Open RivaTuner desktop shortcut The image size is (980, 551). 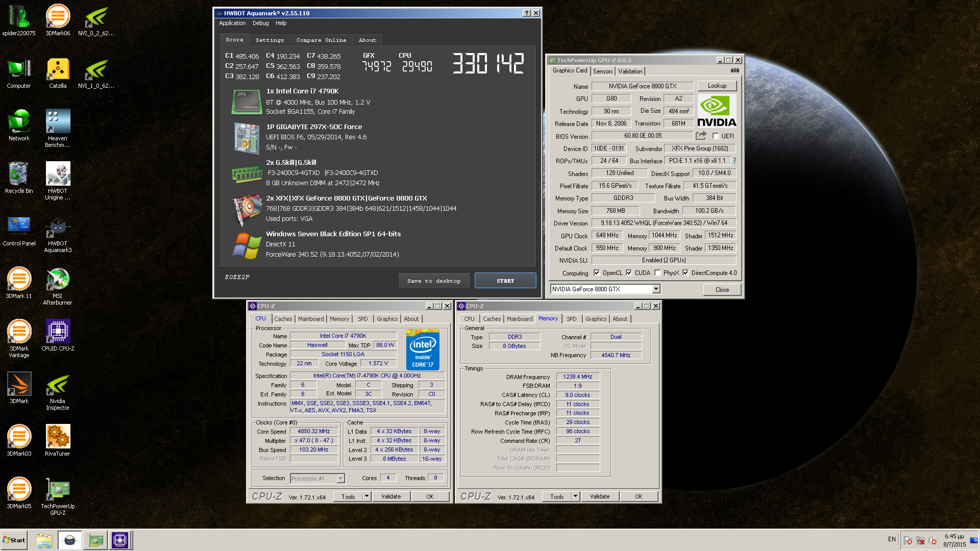click(58, 441)
